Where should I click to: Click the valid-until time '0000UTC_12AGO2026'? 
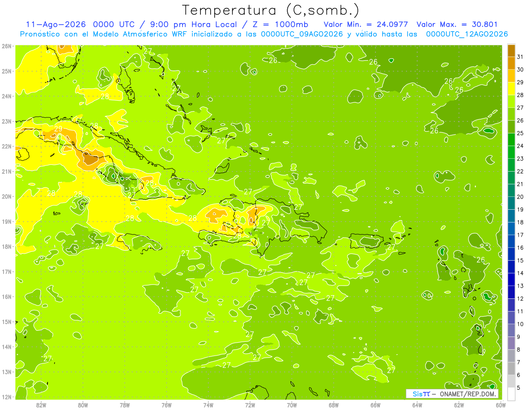click(x=467, y=34)
